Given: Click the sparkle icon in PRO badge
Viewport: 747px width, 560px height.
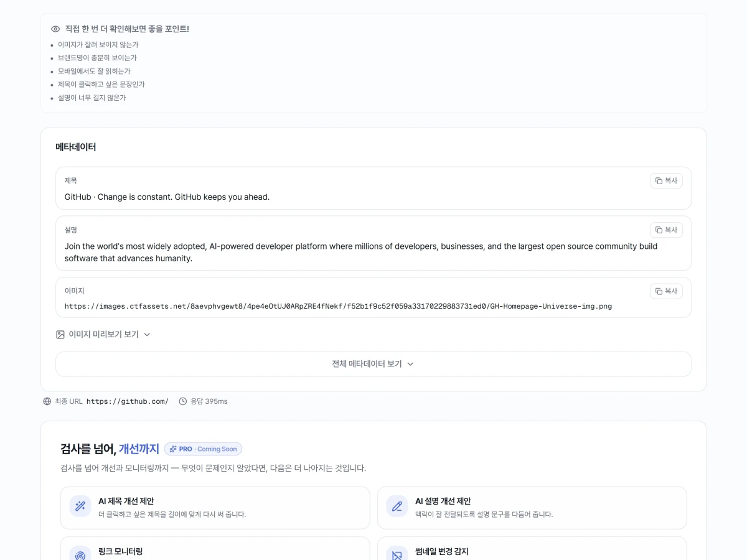Looking at the screenshot, I should pos(173,449).
